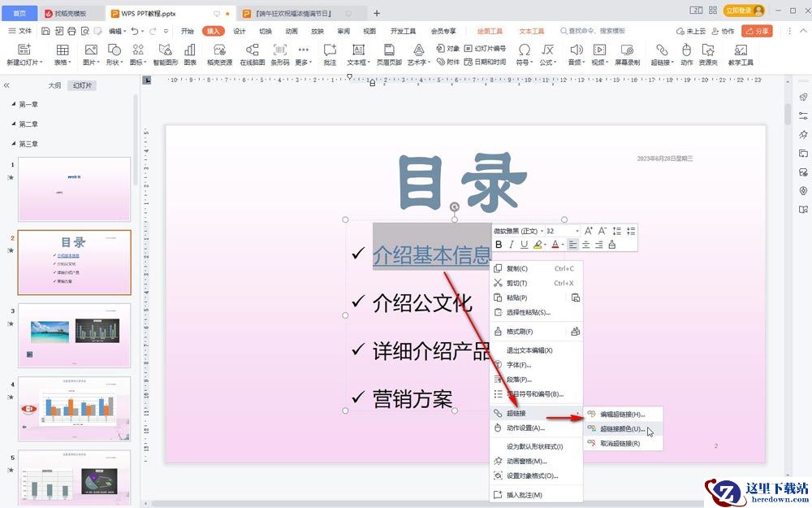The image size is (812, 508).
Task: Click the save icon in quick access bar
Action: (x=45, y=31)
